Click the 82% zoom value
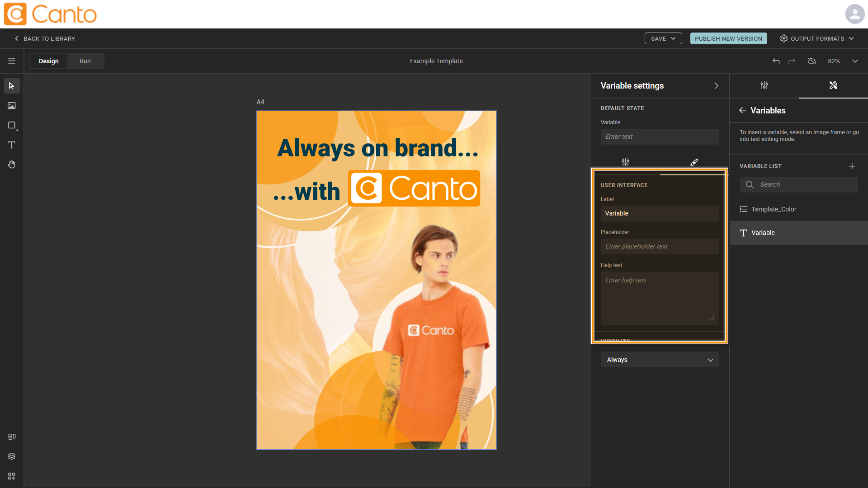Screen dimensions: 868x488 [x=834, y=61]
